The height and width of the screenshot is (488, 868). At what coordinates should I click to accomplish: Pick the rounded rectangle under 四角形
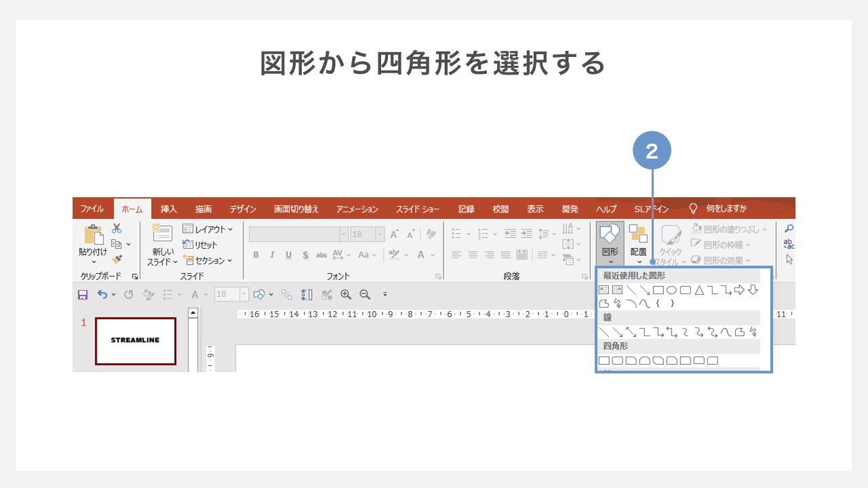[617, 361]
